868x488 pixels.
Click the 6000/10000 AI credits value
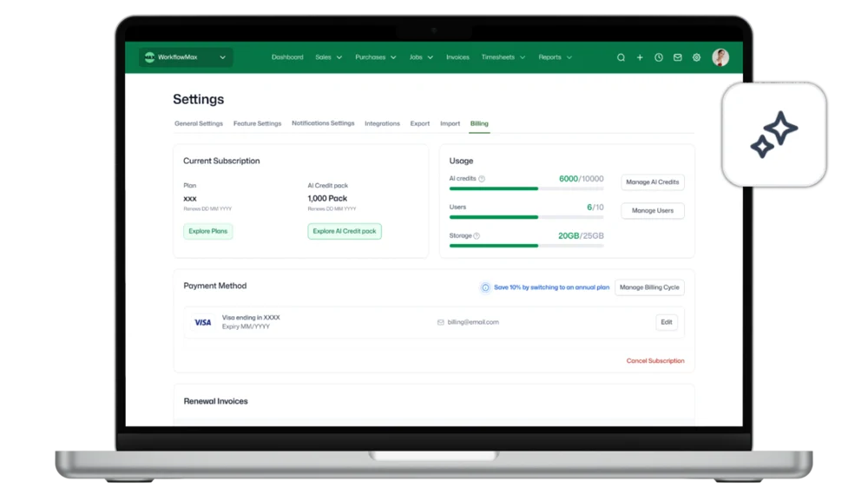(x=582, y=179)
